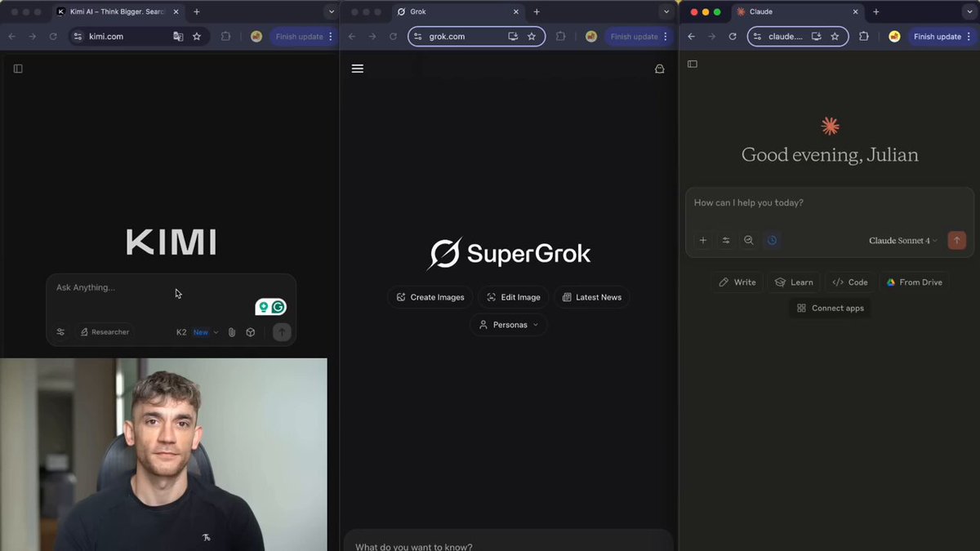Open the tab list chevron in Claude window
Image resolution: width=980 pixels, height=551 pixels.
point(969,12)
